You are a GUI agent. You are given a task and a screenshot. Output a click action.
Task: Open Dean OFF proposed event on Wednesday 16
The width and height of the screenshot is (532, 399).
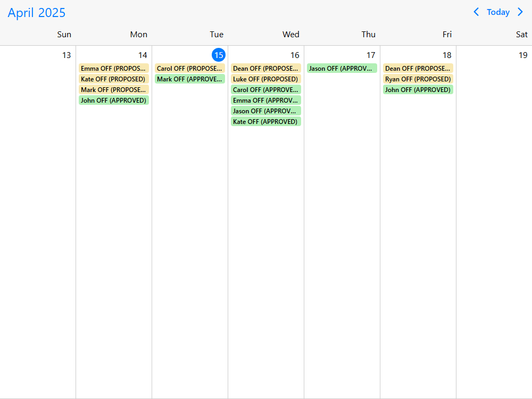(265, 68)
